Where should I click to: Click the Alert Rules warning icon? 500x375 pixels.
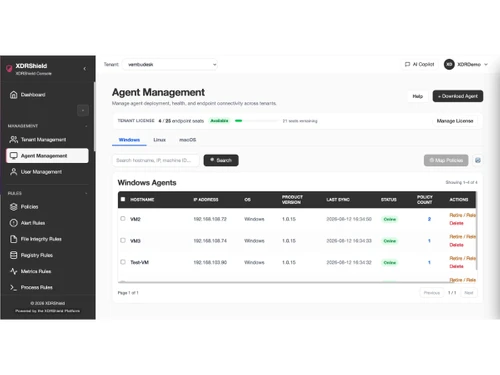(14, 223)
